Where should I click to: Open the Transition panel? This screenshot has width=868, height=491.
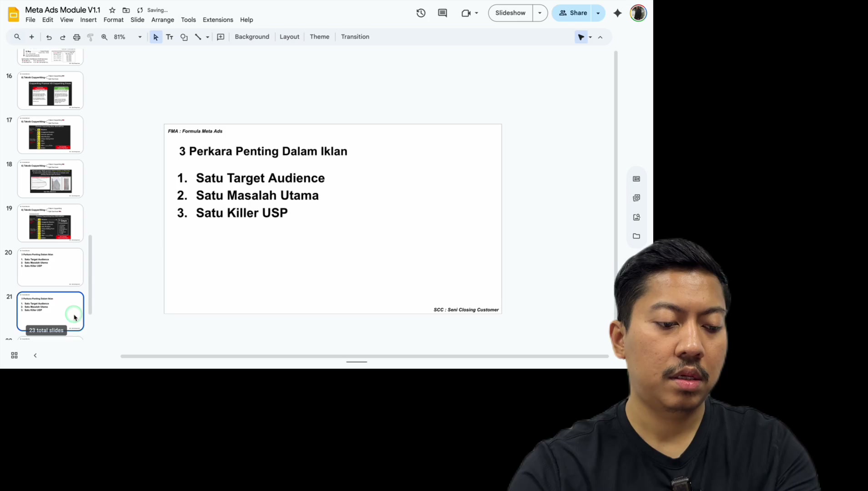coord(355,37)
